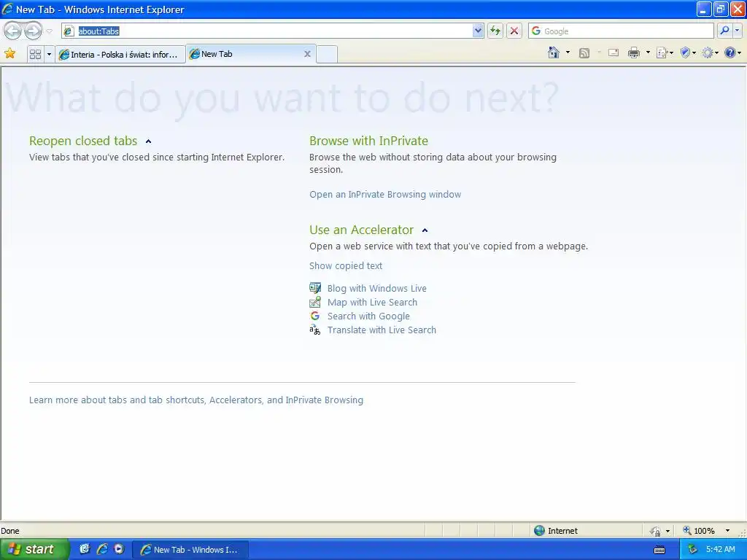Open the security status dropdown arrow
Image resolution: width=747 pixels, height=560 pixels.
667,531
